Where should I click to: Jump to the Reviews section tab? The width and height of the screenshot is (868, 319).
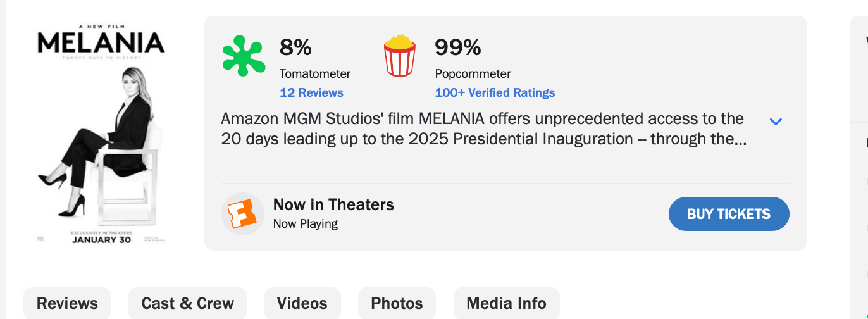click(x=67, y=303)
